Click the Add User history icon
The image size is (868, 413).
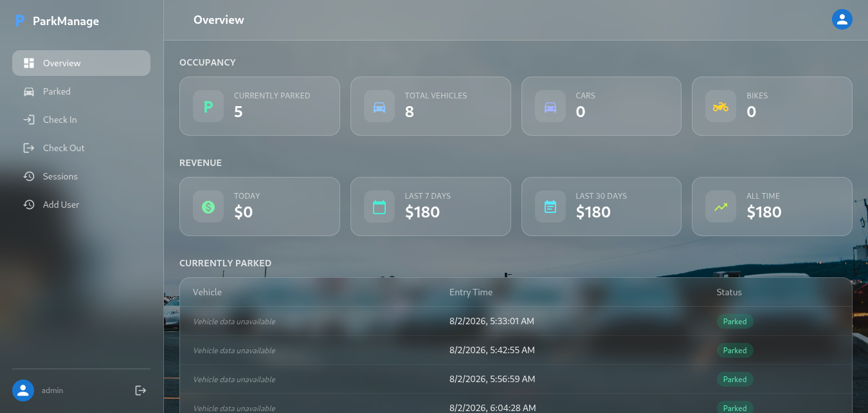(x=29, y=205)
